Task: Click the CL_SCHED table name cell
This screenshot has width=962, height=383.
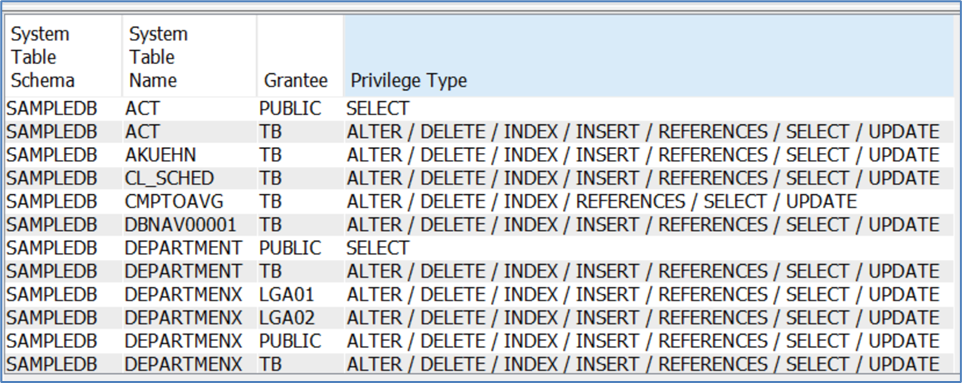Action: (169, 178)
